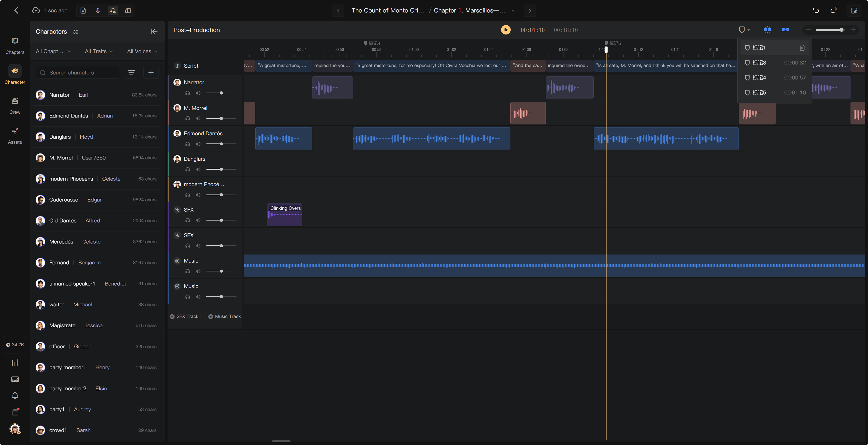Open the Crew sidebar section
This screenshot has height=445, width=868.
pos(15,105)
